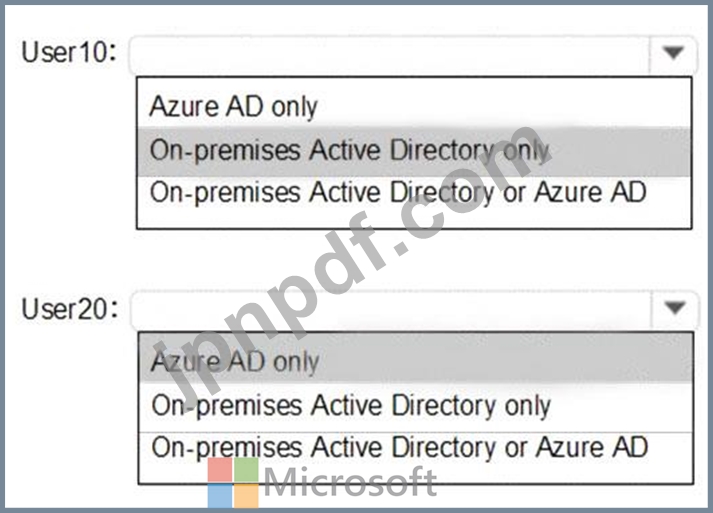
Task: Click the User20 combo box field
Action: [414, 309]
